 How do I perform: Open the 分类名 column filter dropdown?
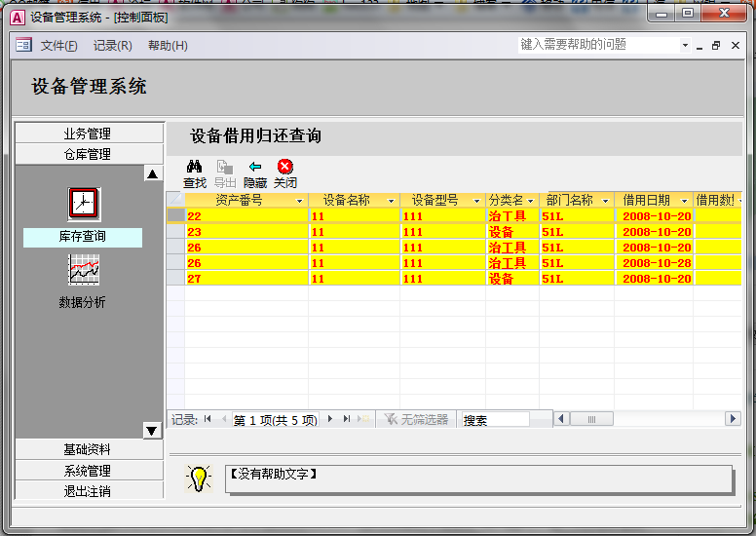tap(530, 201)
